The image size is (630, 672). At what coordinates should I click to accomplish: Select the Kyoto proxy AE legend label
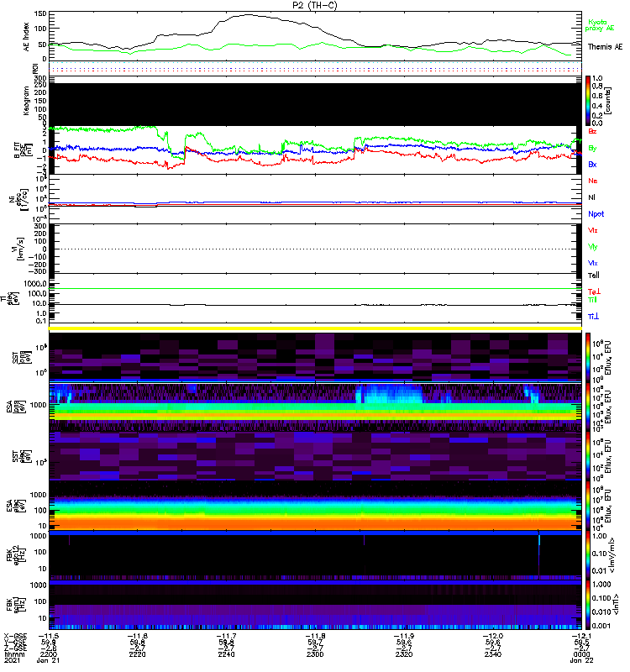(599, 25)
